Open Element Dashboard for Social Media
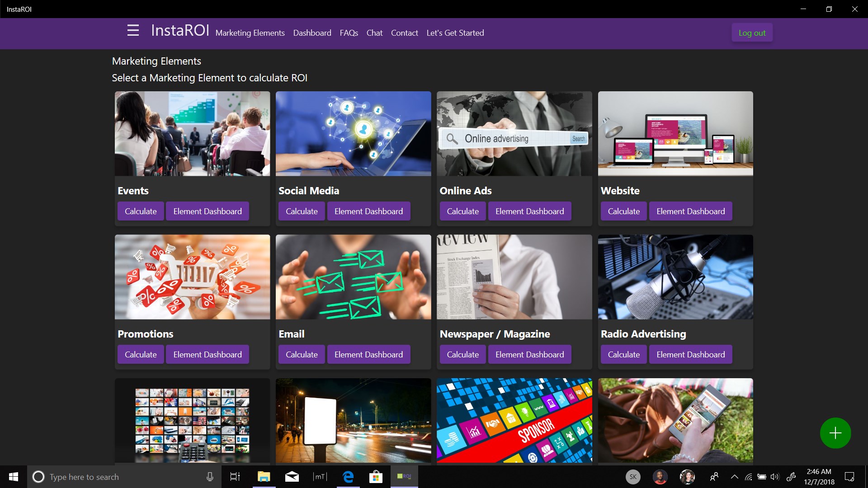 (368, 211)
